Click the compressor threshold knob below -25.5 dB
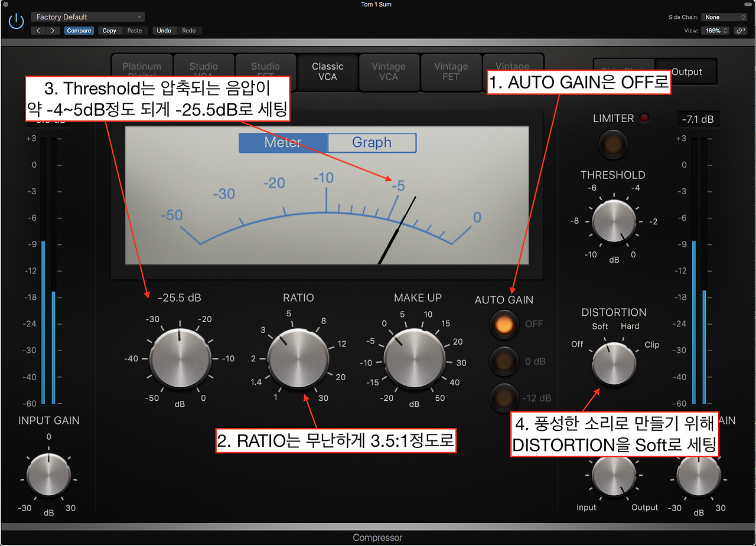This screenshot has height=546, width=756. click(x=180, y=358)
